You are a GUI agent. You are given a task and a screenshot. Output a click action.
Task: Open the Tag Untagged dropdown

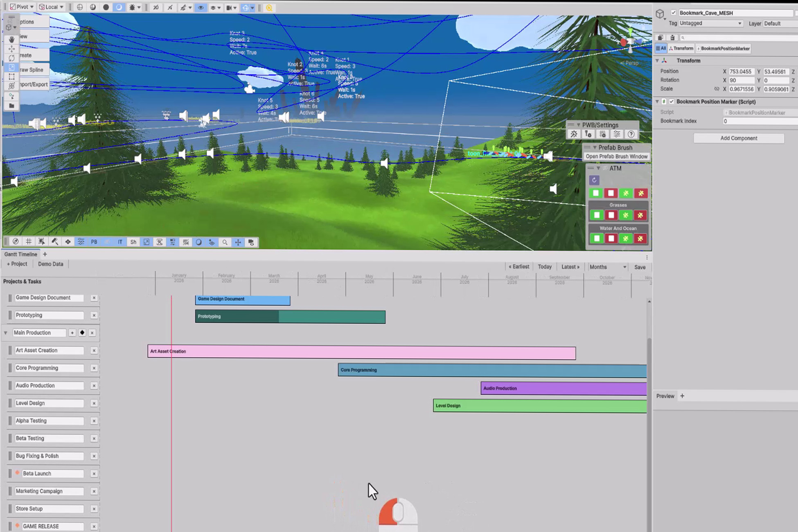(711, 23)
